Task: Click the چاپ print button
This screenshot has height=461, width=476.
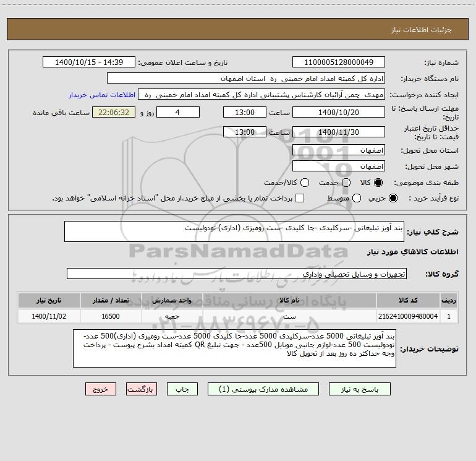Action: [182, 389]
